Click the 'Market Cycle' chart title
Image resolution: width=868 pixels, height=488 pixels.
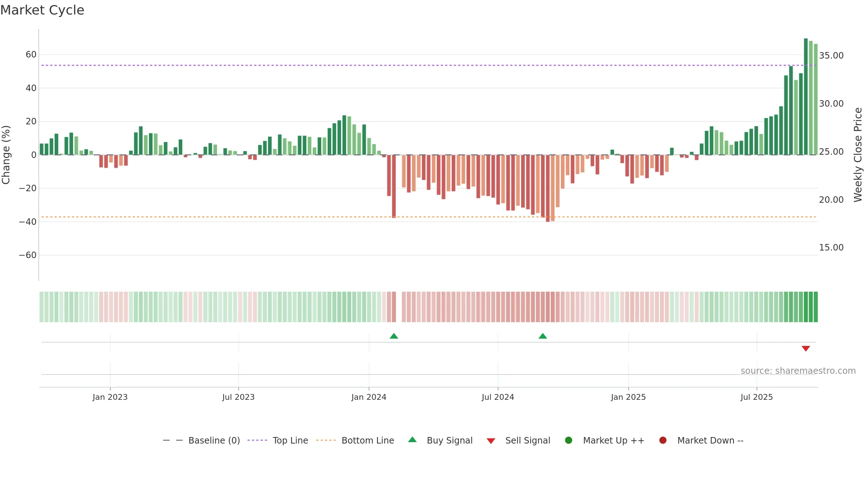pos(42,10)
